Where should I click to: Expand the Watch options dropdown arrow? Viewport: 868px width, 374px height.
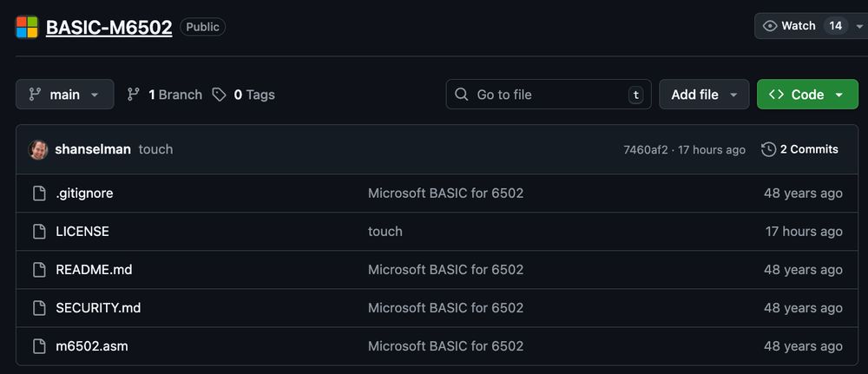click(x=859, y=26)
